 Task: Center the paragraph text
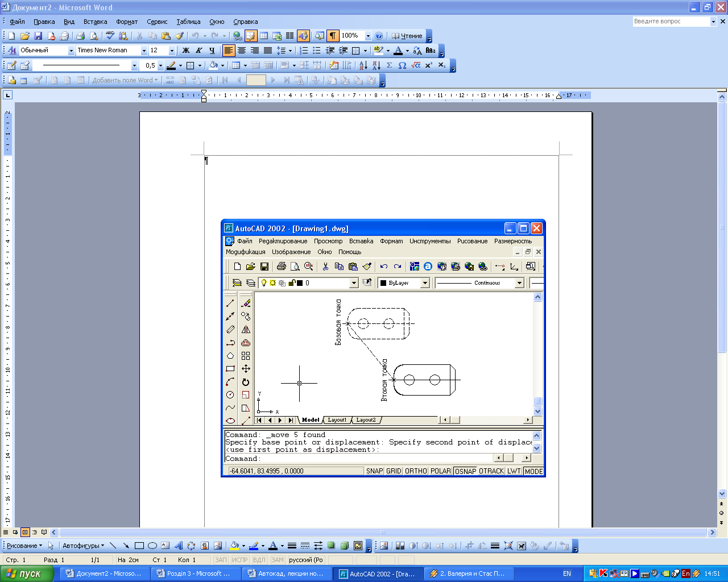[242, 51]
